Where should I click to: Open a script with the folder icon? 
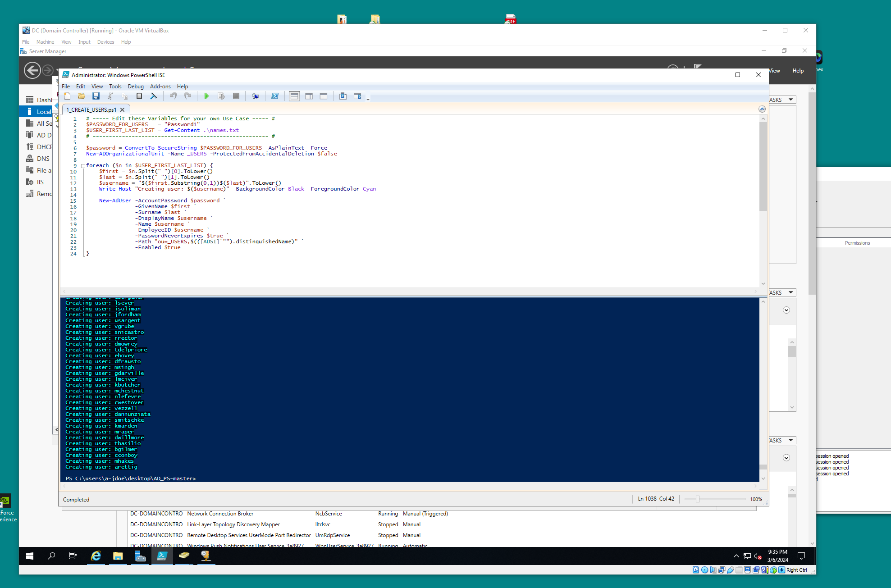(82, 96)
